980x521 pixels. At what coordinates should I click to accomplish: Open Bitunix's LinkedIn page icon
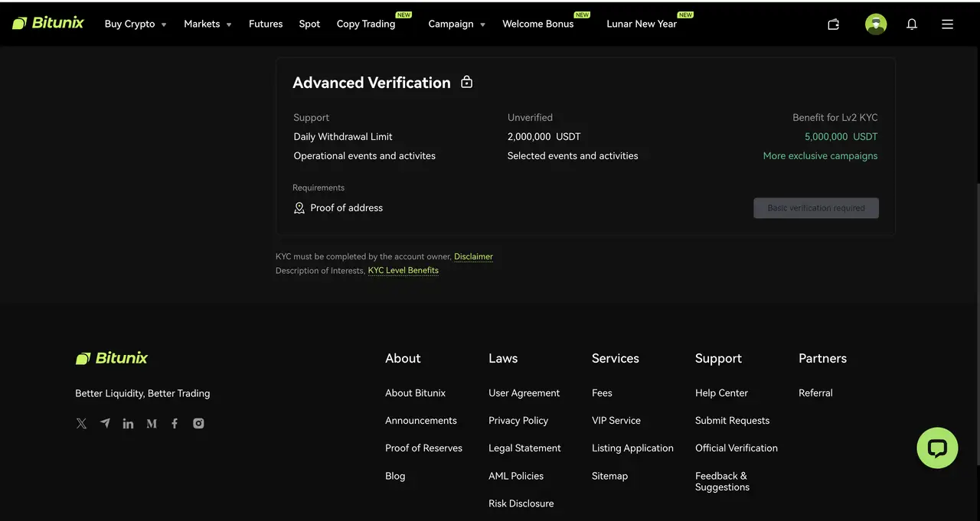pos(128,423)
